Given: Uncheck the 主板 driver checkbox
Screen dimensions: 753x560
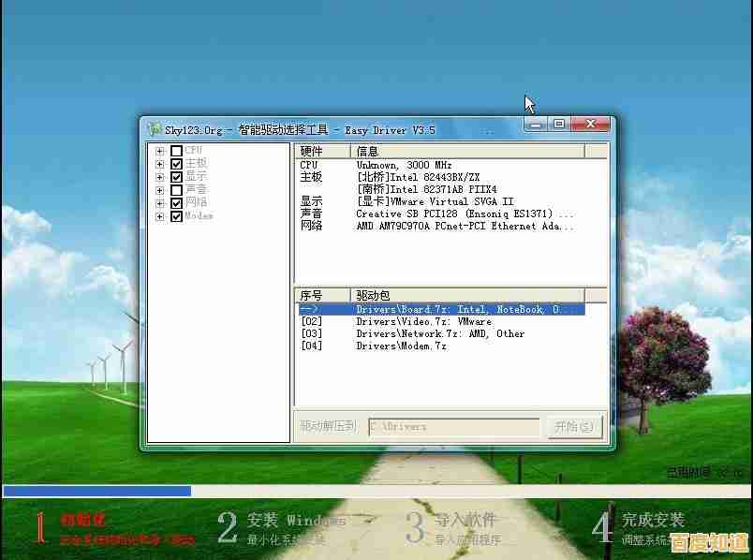Looking at the screenshot, I should [176, 164].
